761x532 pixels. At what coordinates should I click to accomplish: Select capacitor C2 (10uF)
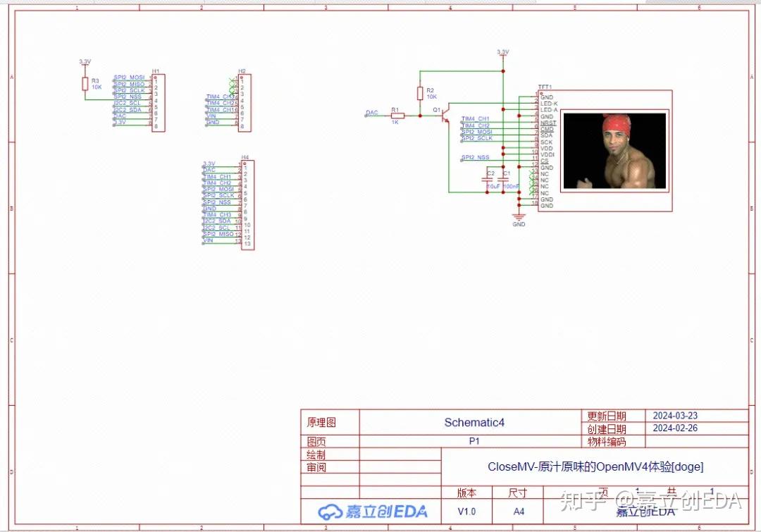coord(488,180)
